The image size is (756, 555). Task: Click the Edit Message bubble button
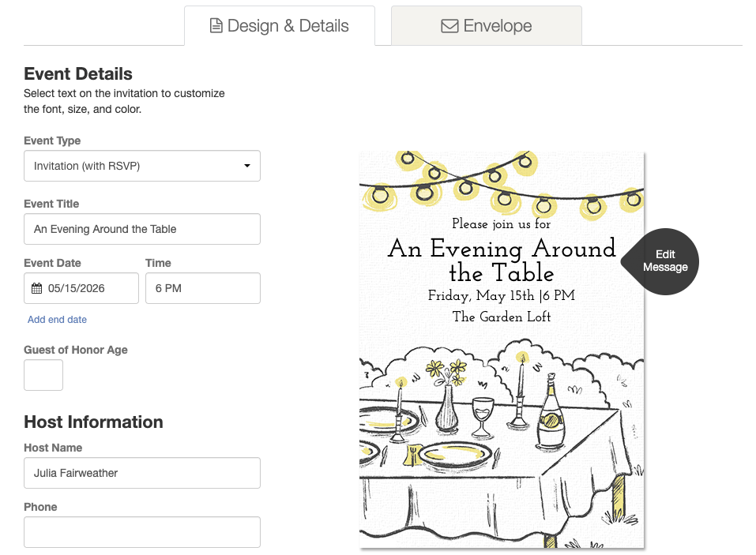660,261
